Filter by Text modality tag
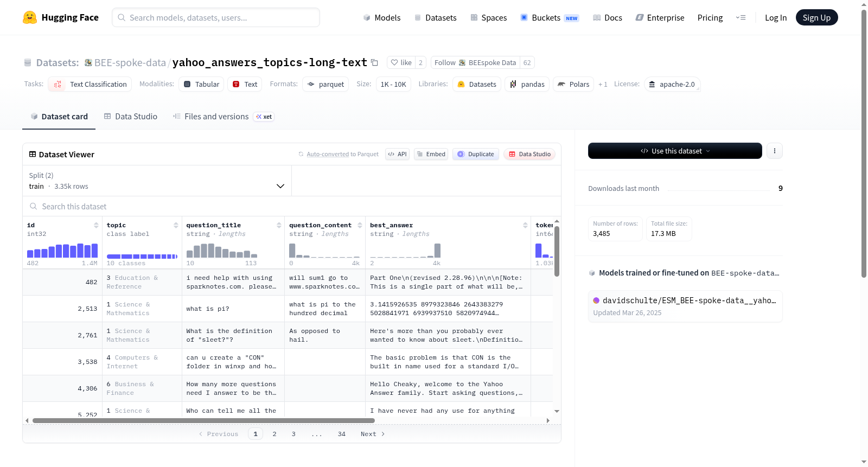Image resolution: width=868 pixels, height=467 pixels. tap(245, 84)
